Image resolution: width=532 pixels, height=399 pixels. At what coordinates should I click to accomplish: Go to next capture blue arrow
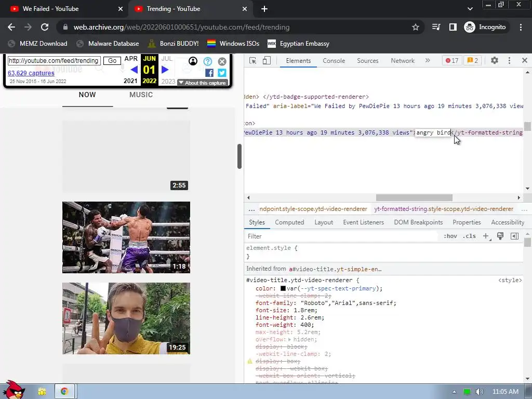pos(165,70)
